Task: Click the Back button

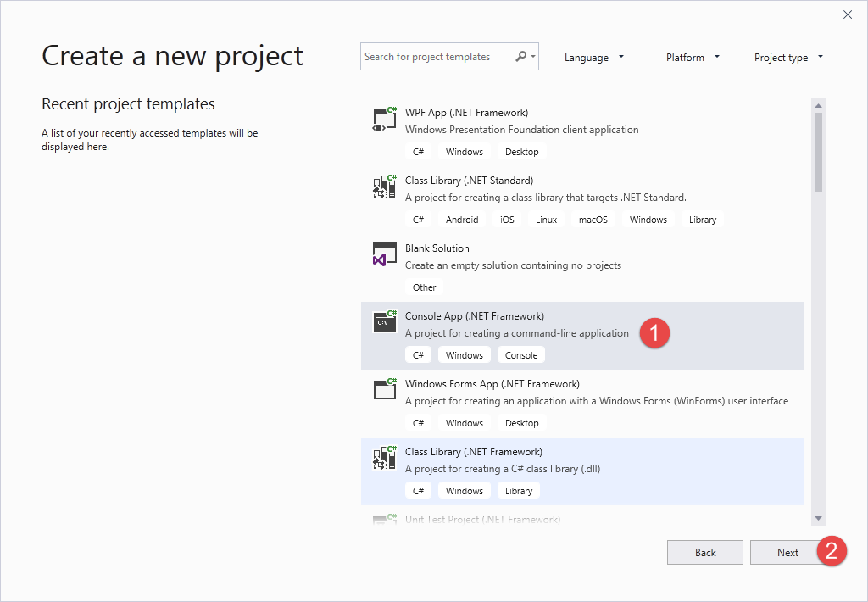Action: pos(704,552)
